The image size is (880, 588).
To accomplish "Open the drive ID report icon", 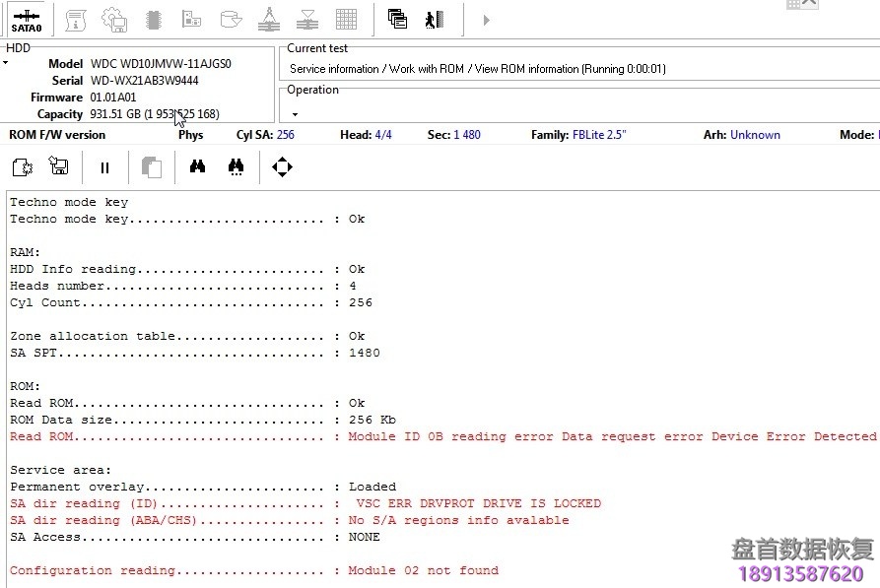I will pyautogui.click(x=75, y=19).
